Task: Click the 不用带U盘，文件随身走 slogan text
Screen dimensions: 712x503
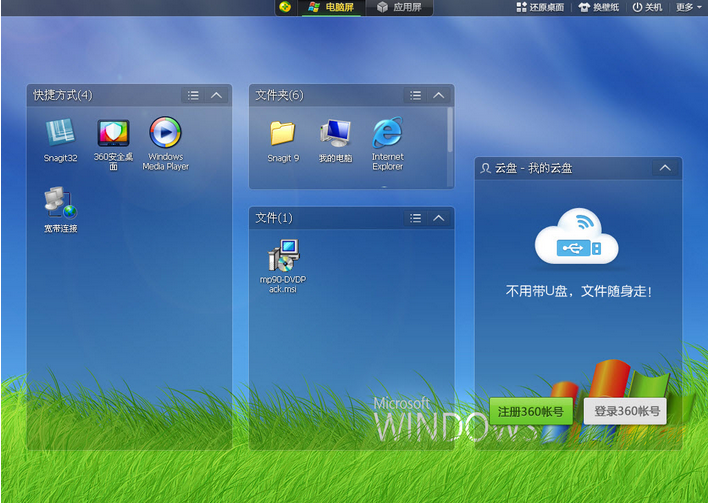Action: pyautogui.click(x=578, y=291)
